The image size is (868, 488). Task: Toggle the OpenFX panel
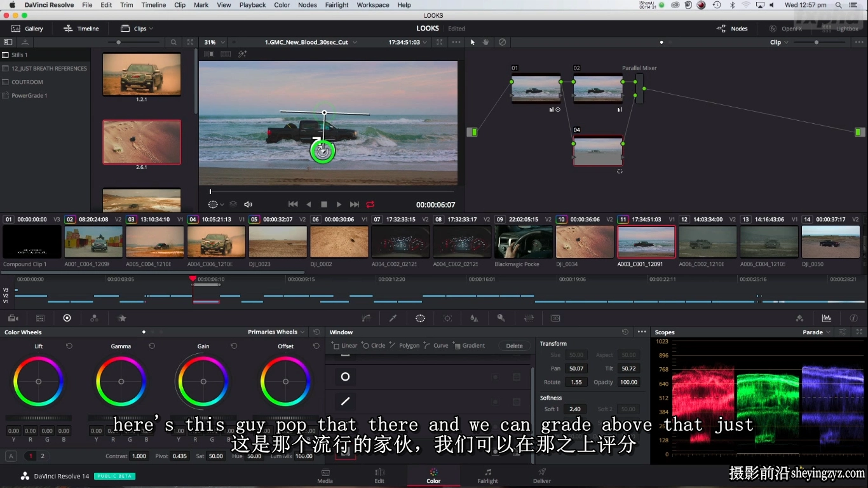tap(785, 29)
